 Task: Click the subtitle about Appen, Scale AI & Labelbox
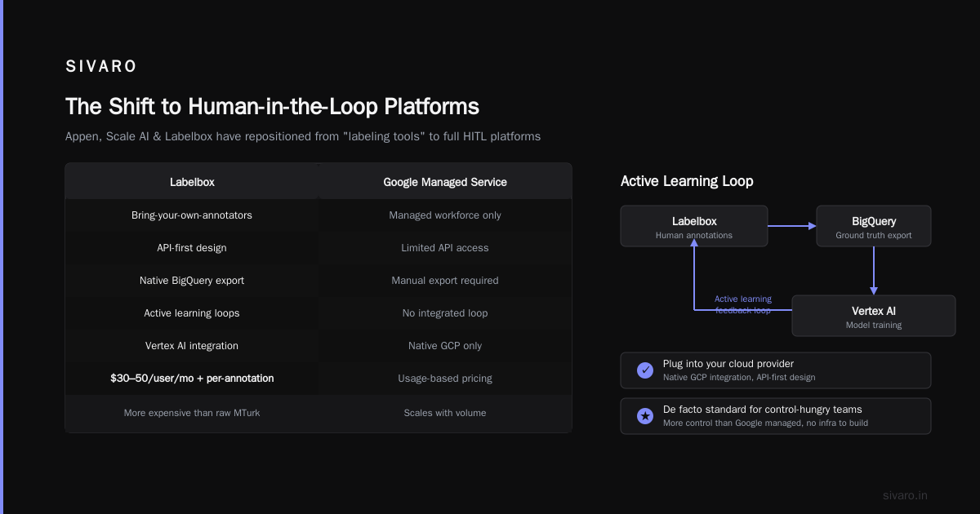pos(303,136)
